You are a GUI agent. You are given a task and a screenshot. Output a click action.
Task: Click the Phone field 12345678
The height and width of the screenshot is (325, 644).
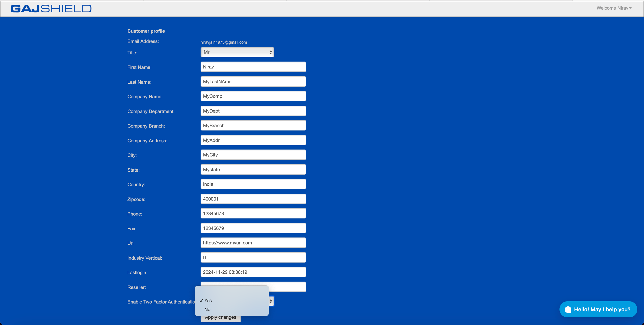[253, 213]
